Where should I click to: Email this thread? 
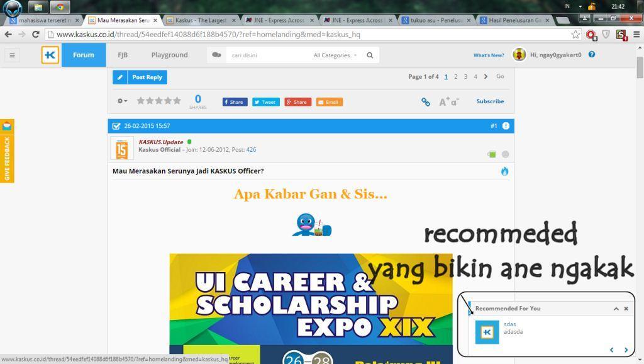point(330,102)
